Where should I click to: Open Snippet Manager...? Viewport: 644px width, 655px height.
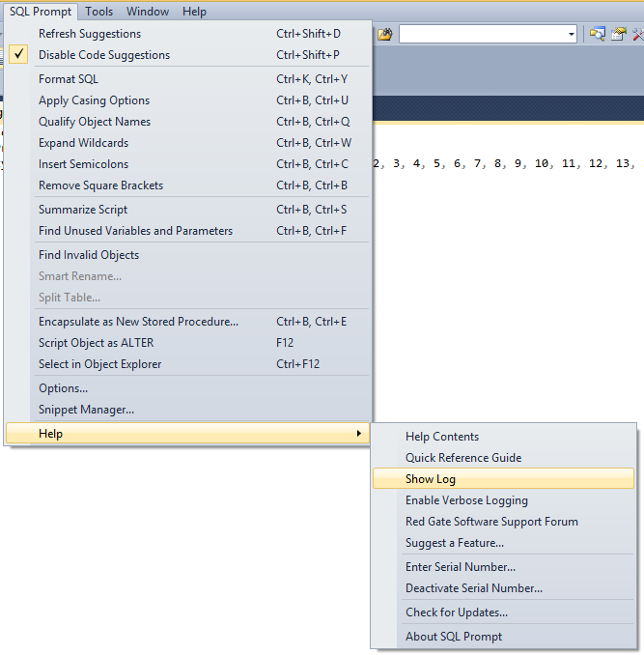click(x=86, y=410)
